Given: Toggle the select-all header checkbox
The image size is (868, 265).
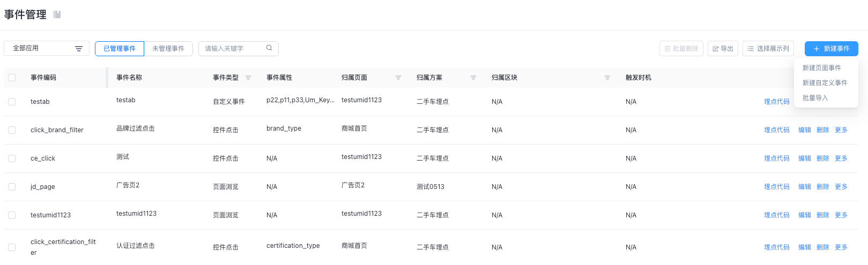Looking at the screenshot, I should click(12, 78).
